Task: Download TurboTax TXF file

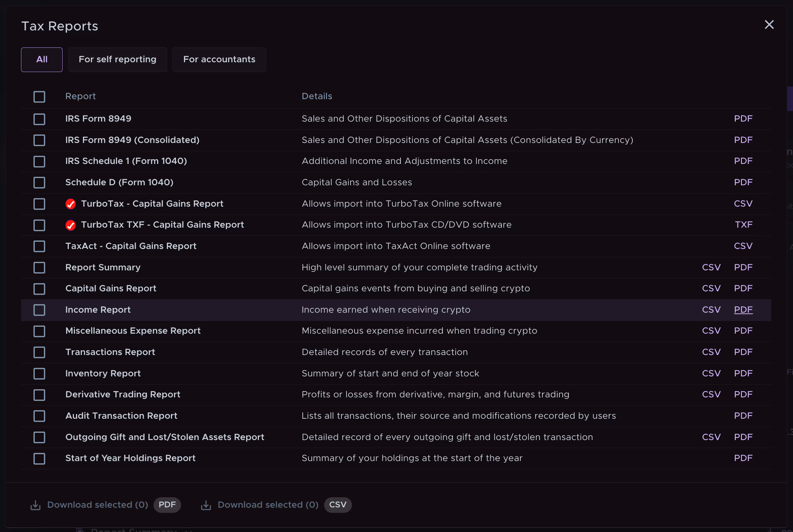Action: pyautogui.click(x=743, y=225)
